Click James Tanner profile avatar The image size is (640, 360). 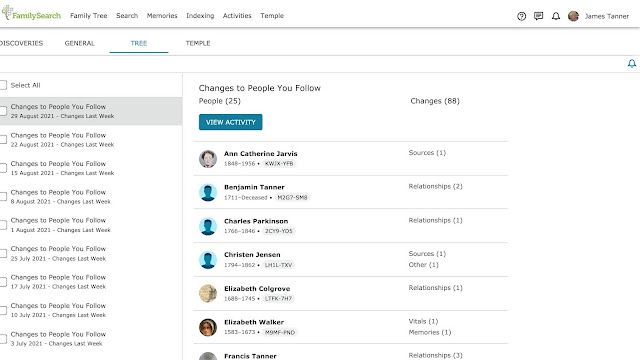pyautogui.click(x=573, y=16)
